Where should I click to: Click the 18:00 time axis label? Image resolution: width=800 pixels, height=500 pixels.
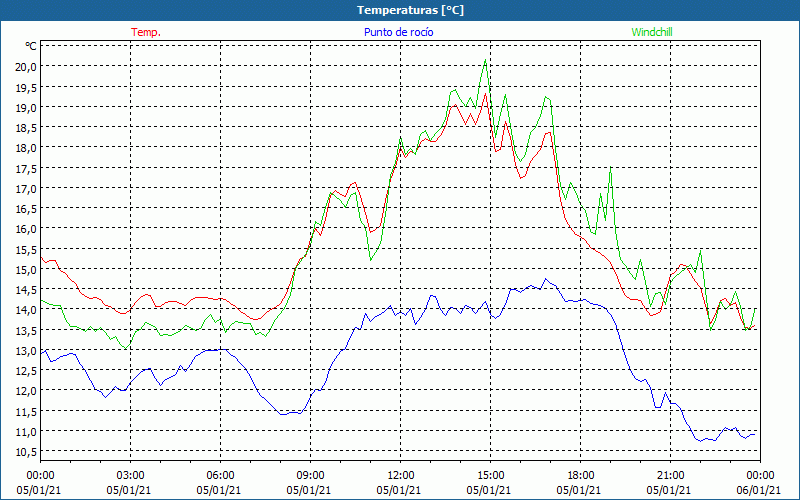[x=581, y=476]
